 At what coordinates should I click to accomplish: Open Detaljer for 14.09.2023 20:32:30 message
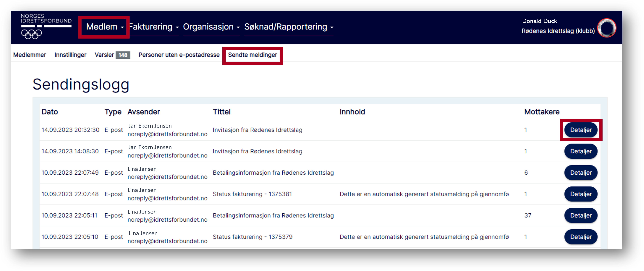pyautogui.click(x=581, y=130)
